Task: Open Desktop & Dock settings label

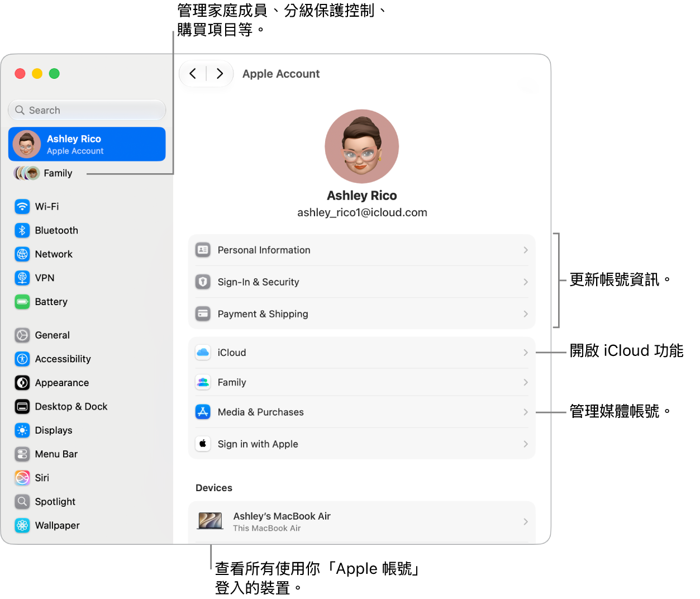Action: pyautogui.click(x=71, y=406)
